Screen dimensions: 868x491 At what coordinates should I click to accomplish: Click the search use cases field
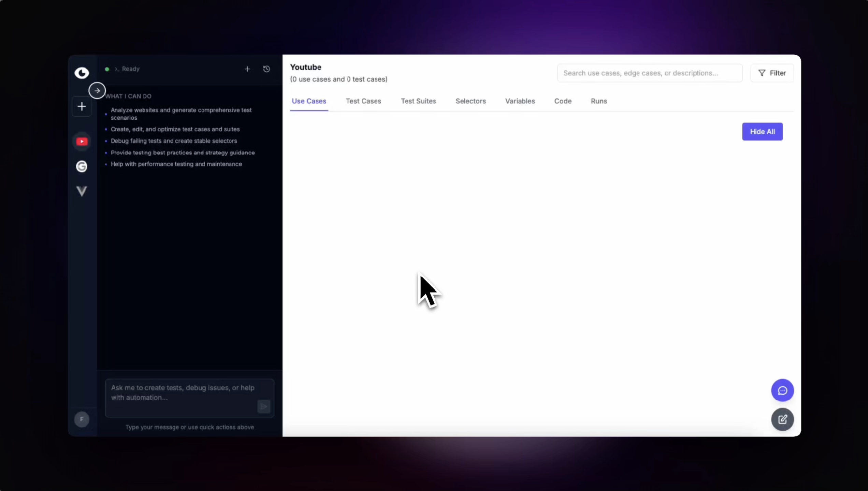point(650,73)
